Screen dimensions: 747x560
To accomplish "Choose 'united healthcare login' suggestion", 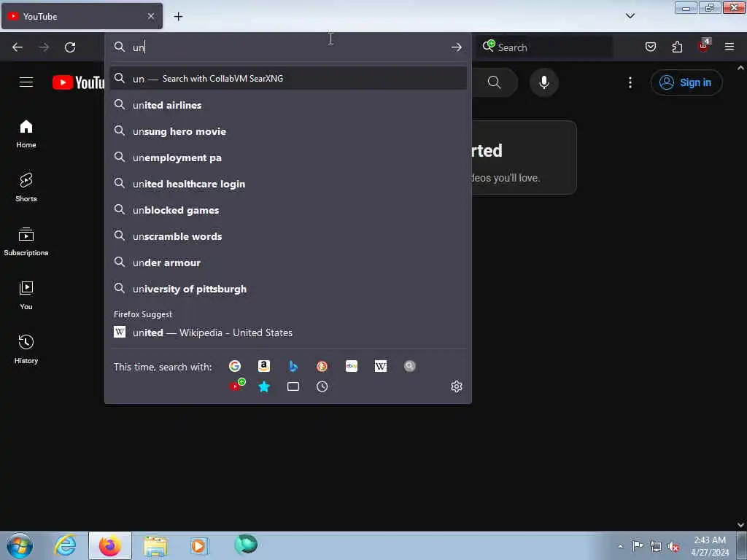I will coord(287,183).
